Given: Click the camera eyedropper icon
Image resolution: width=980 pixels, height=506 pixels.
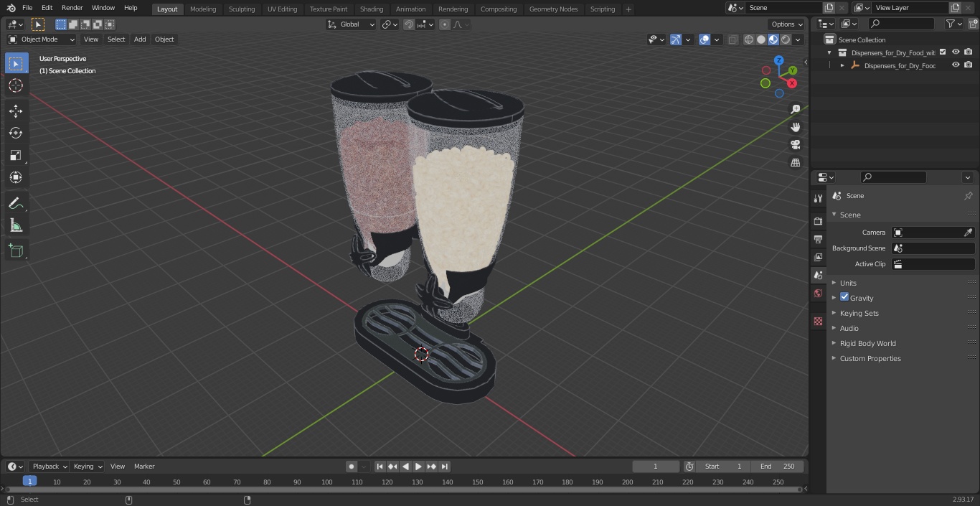Looking at the screenshot, I should [968, 233].
